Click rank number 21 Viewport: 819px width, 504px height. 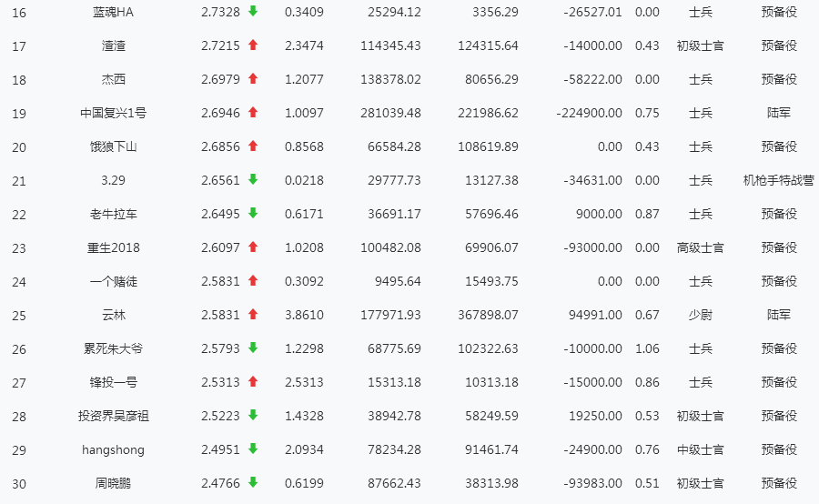[19, 181]
